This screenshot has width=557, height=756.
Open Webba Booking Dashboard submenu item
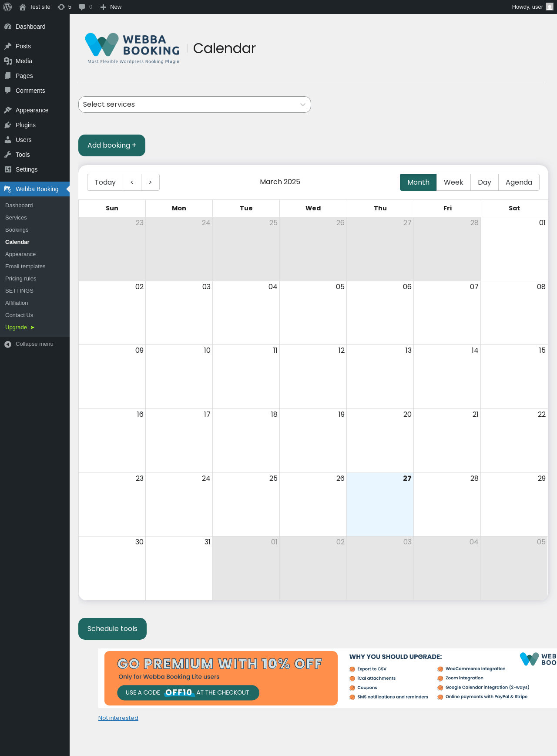(35, 206)
